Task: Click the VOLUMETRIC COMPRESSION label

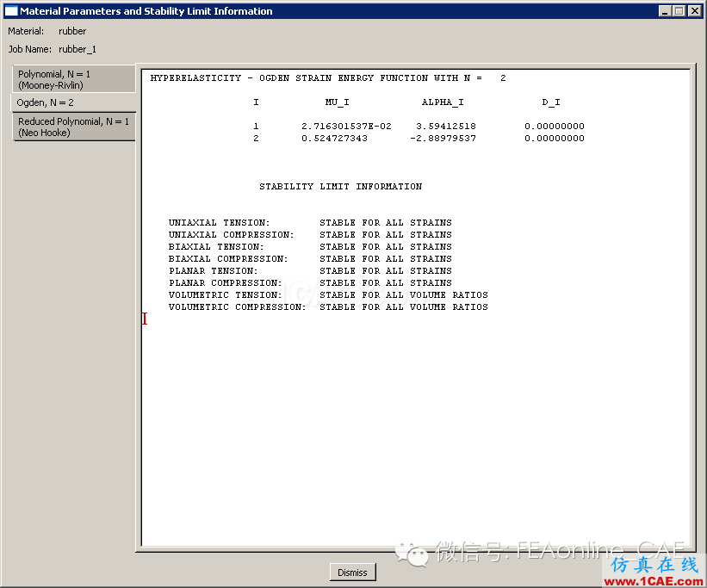Action: point(237,307)
